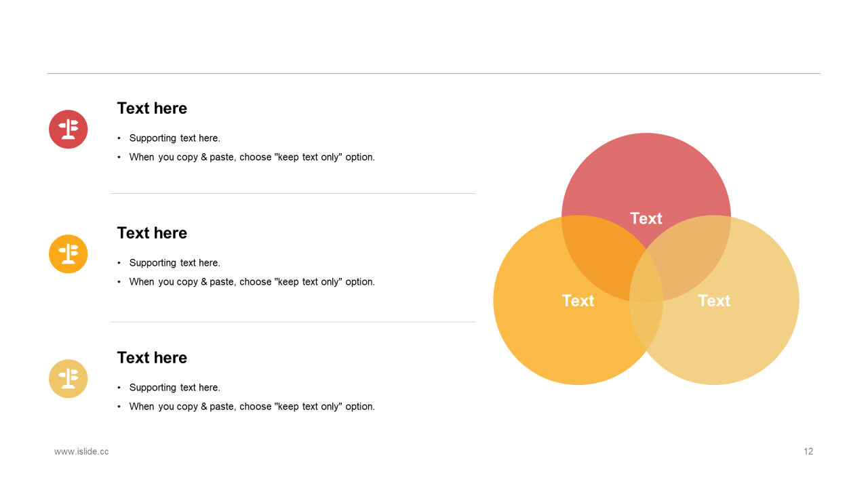Click the orange signpost icon

(x=68, y=253)
